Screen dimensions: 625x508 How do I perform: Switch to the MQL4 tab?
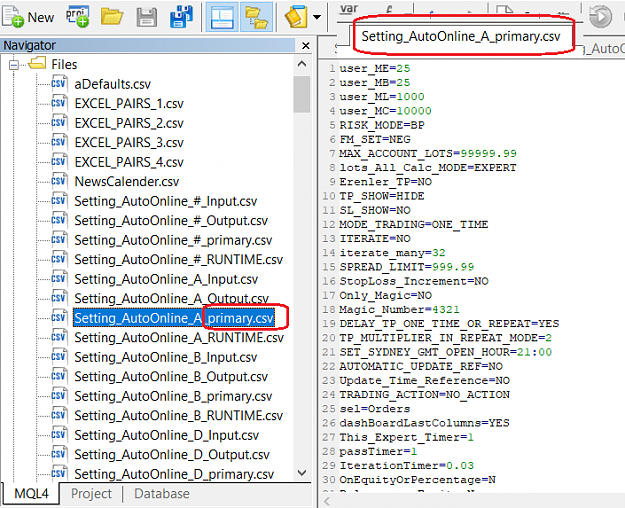(x=31, y=494)
